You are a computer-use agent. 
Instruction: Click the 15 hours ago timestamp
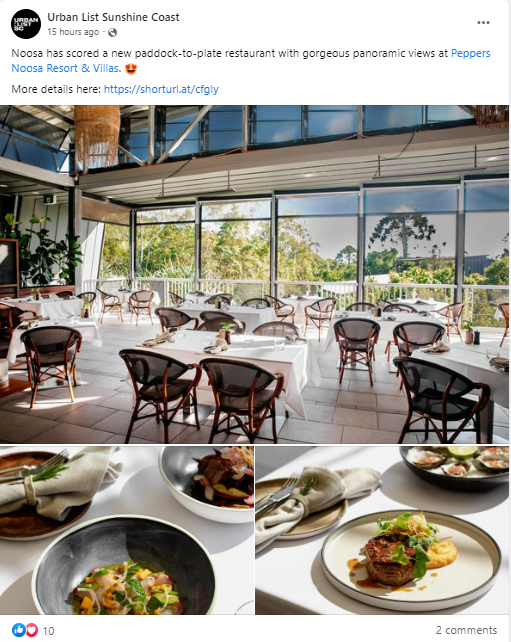tap(73, 32)
